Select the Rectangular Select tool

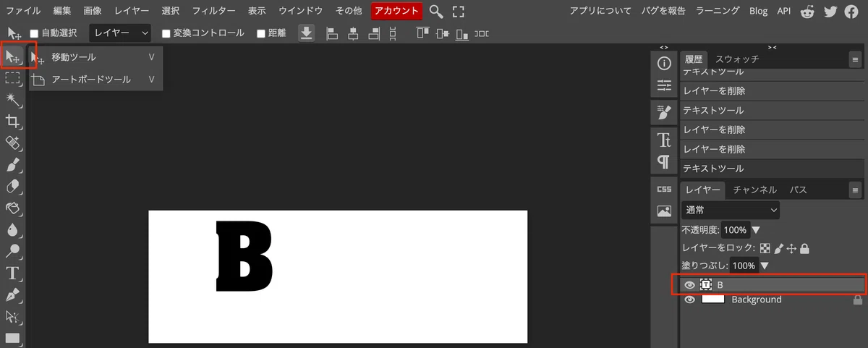pos(12,78)
